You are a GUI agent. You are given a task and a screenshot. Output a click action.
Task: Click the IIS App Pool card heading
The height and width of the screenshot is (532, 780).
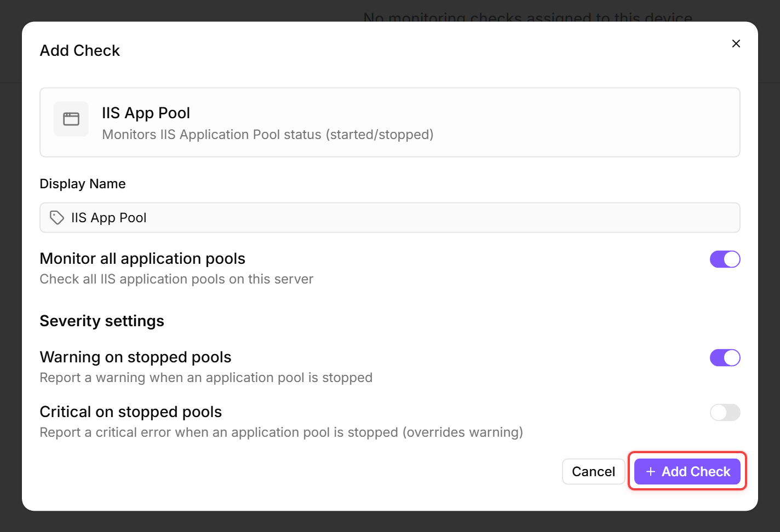point(146,113)
